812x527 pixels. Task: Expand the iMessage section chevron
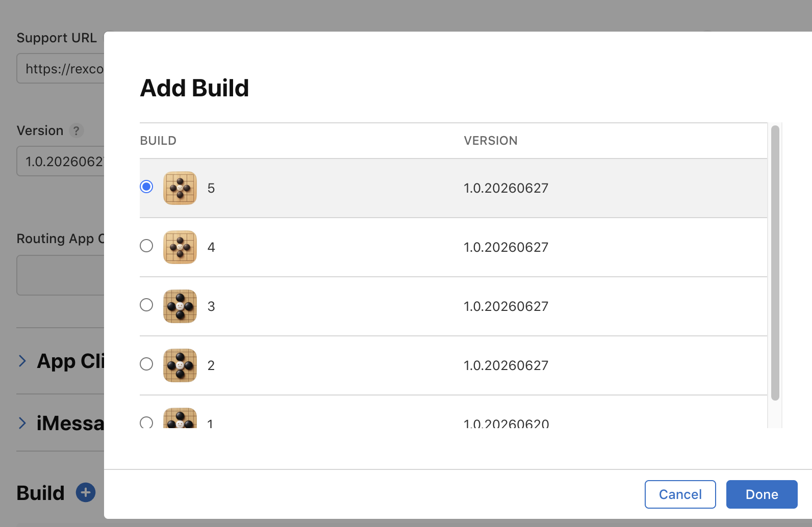pos(22,423)
